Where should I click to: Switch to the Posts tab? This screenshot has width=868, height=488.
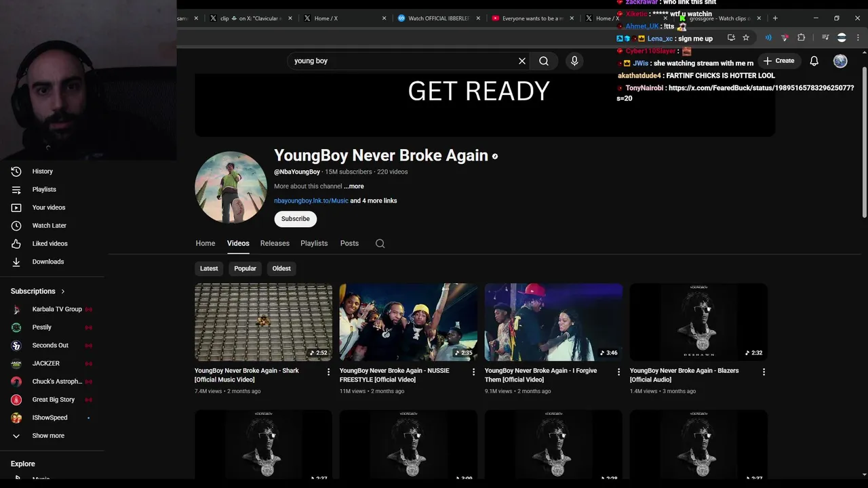pyautogui.click(x=349, y=243)
